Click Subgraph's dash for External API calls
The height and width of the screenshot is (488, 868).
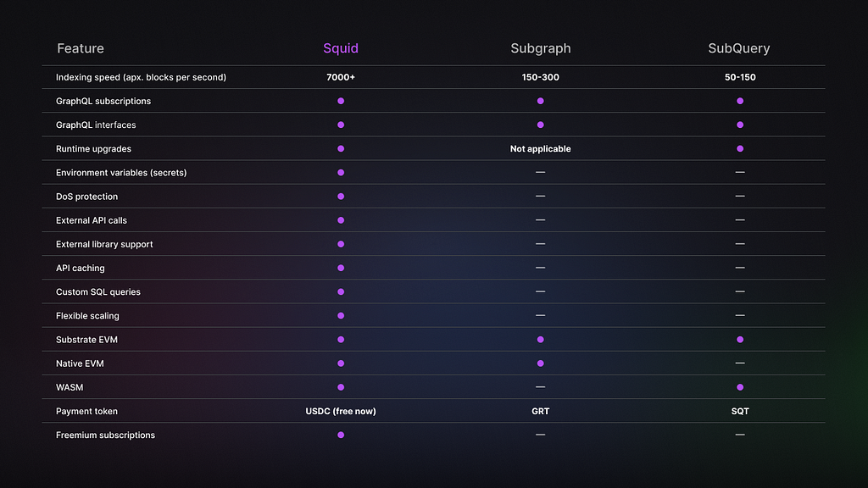click(540, 220)
